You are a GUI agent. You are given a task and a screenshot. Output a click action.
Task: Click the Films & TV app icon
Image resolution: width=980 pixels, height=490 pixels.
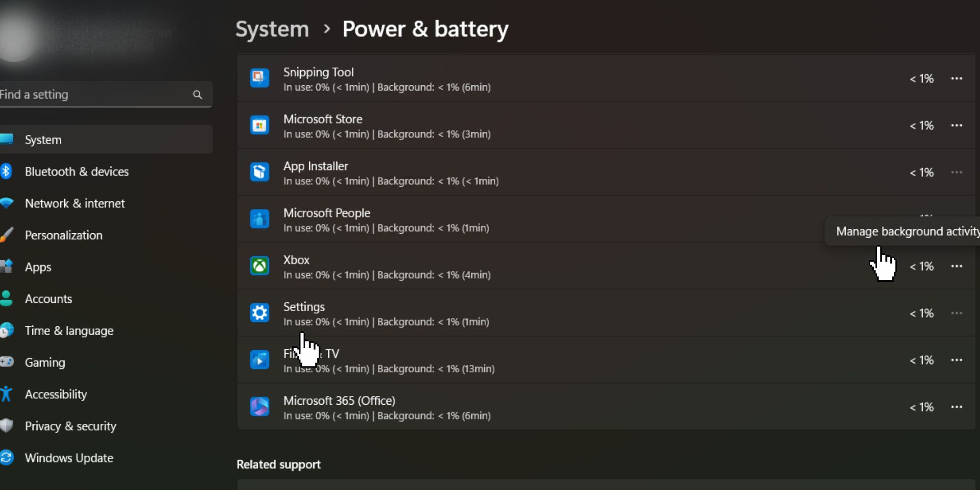[x=259, y=360]
